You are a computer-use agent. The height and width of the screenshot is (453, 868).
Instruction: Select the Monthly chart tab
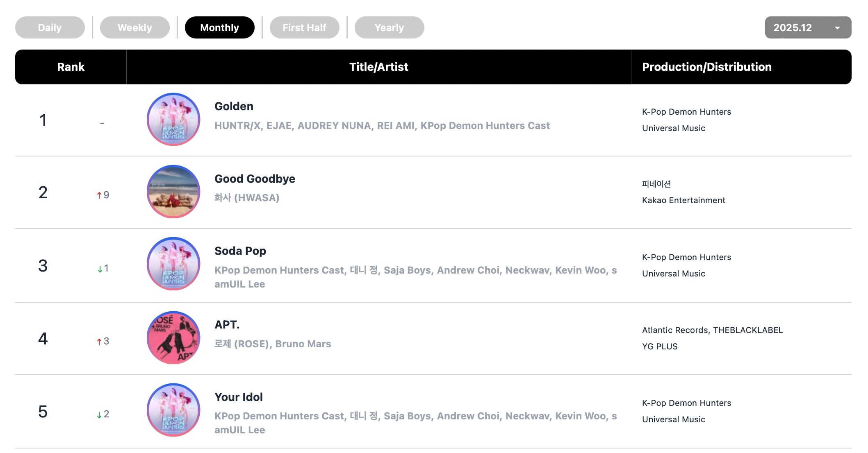pos(220,27)
